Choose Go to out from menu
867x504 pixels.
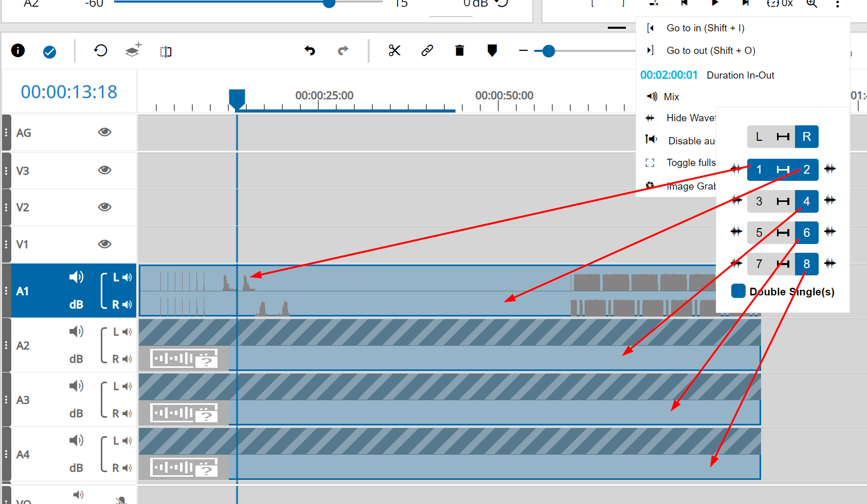pyautogui.click(x=710, y=51)
